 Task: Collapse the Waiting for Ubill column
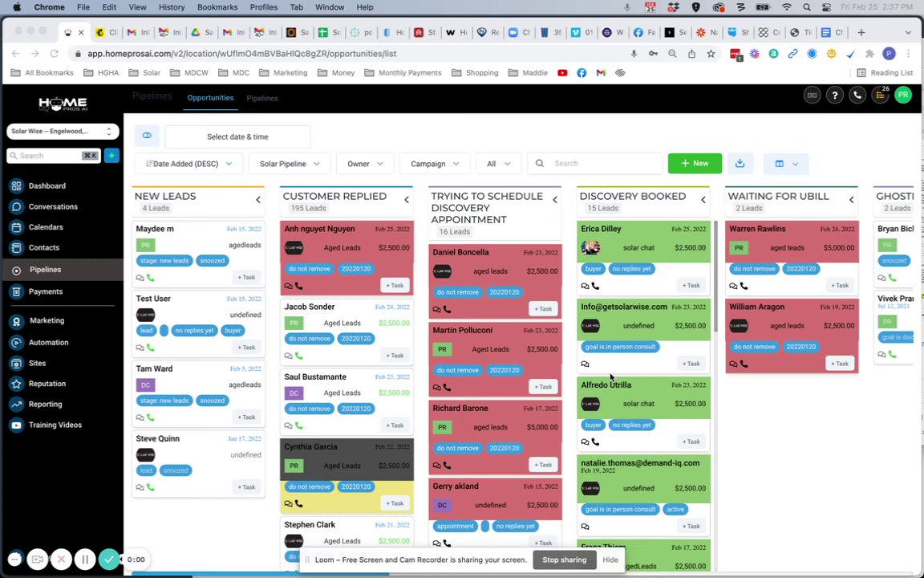click(852, 200)
